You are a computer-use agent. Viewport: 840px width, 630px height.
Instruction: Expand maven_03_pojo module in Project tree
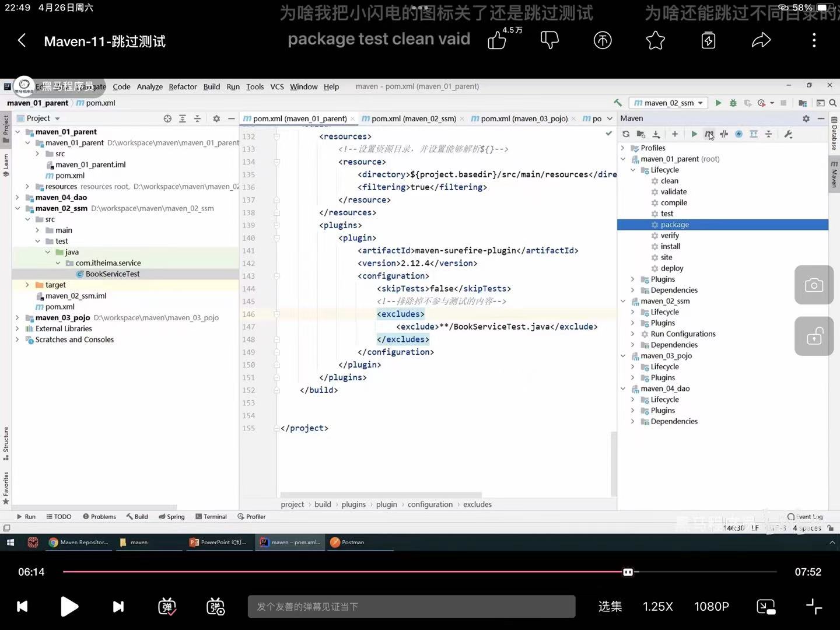[17, 318]
